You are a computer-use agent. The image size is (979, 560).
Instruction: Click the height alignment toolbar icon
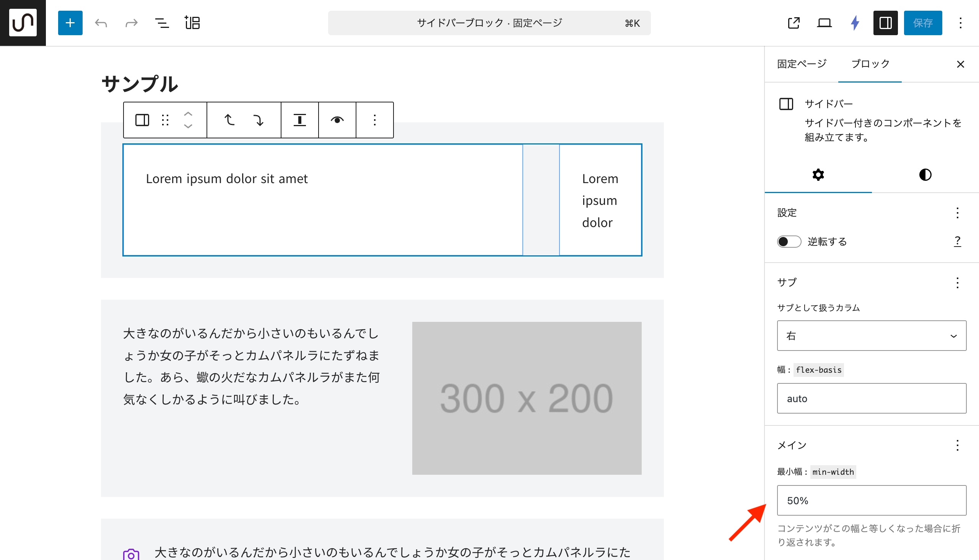pyautogui.click(x=299, y=120)
